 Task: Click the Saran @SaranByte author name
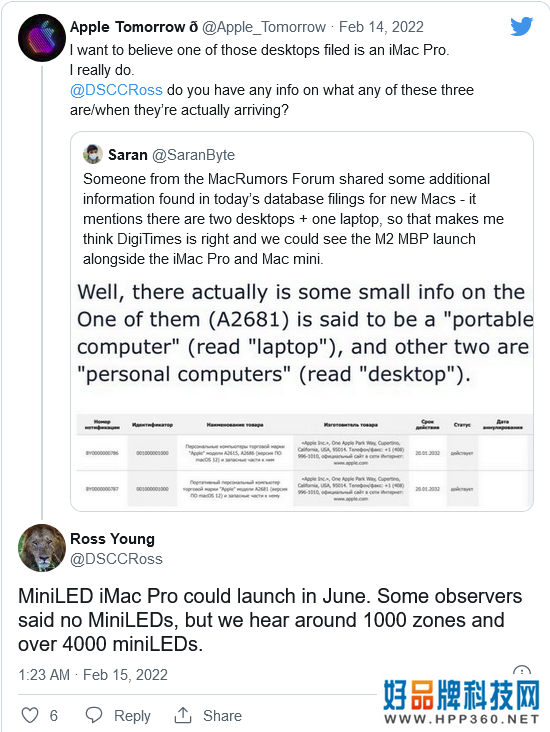tap(171, 155)
